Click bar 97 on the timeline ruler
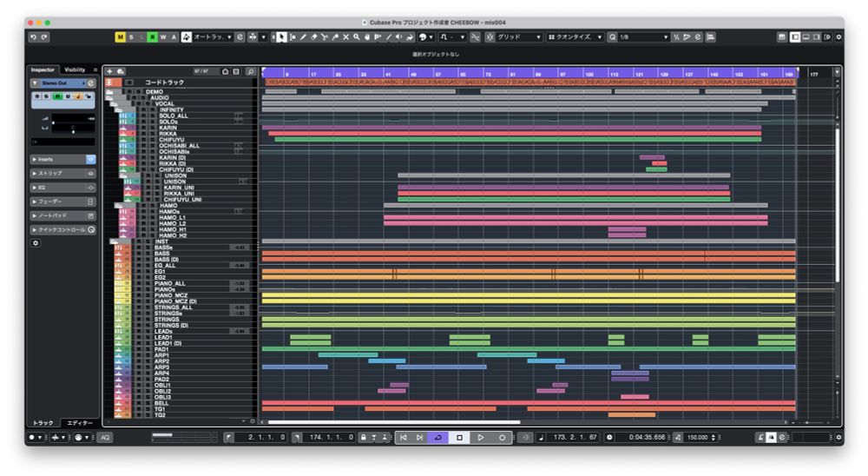The image size is (868, 476). pyautogui.click(x=563, y=74)
